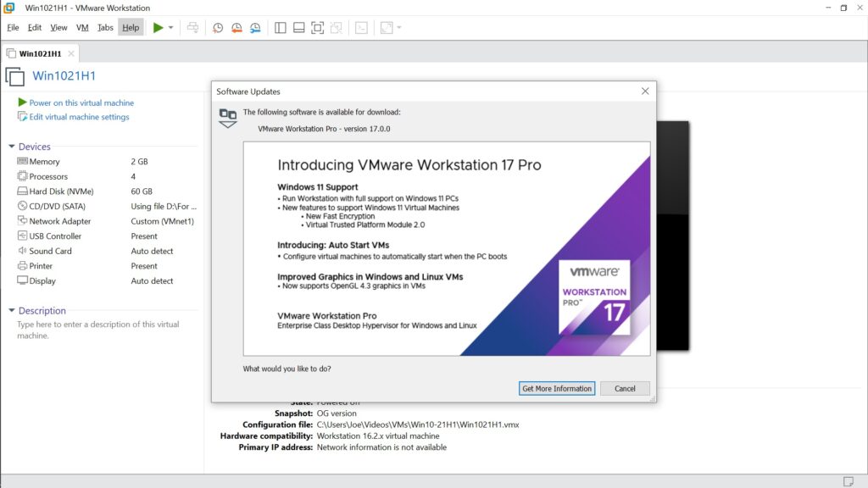This screenshot has height=488, width=868.
Task: Click the Memory device entry
Action: pyautogui.click(x=44, y=162)
